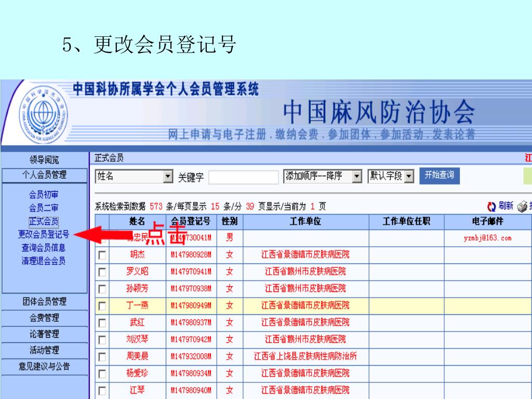
Task: Tick the checkbox for 江琴
Action: tap(102, 391)
